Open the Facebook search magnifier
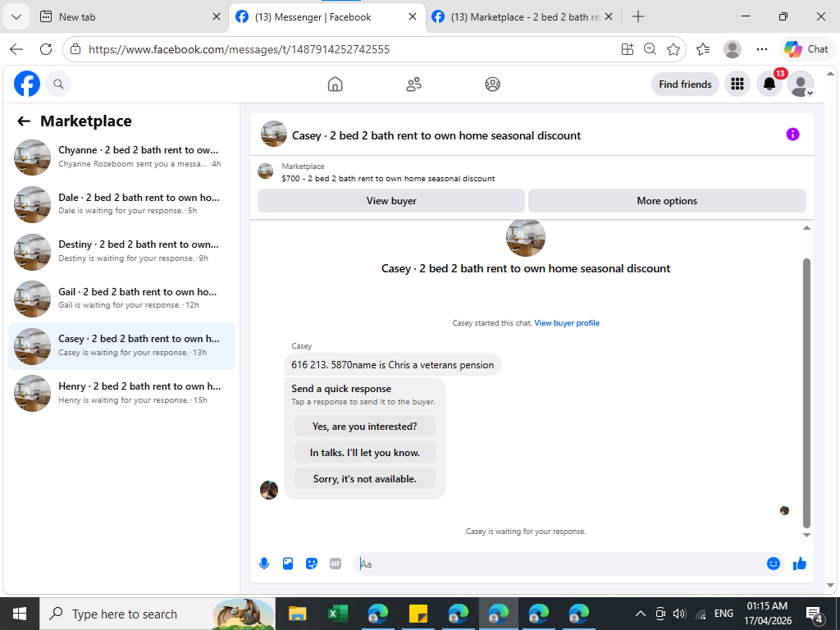The width and height of the screenshot is (840, 630). pos(58,84)
